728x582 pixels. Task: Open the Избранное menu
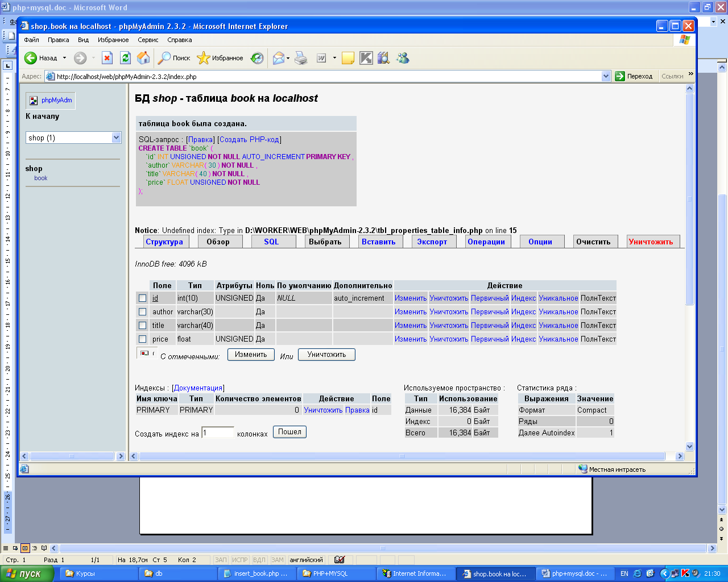point(113,40)
